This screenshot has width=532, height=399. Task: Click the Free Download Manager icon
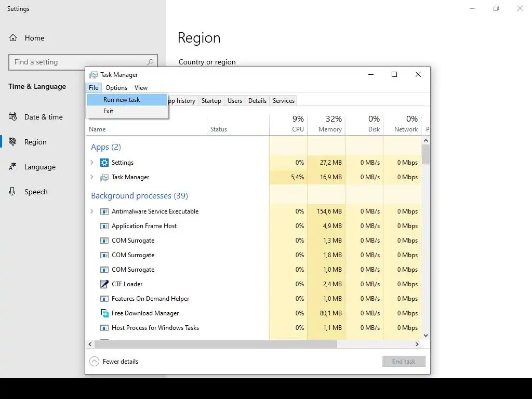click(104, 313)
